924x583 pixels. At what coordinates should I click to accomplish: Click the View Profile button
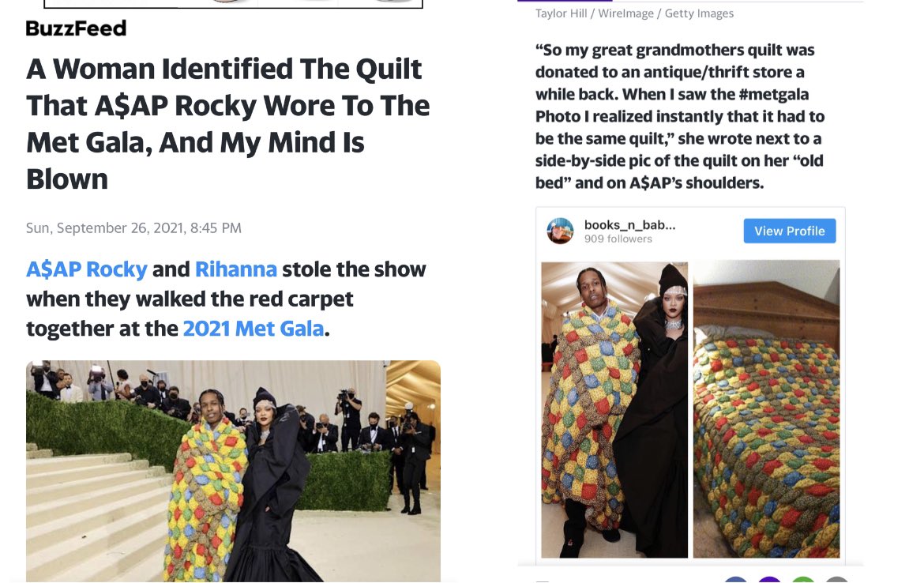pyautogui.click(x=790, y=231)
